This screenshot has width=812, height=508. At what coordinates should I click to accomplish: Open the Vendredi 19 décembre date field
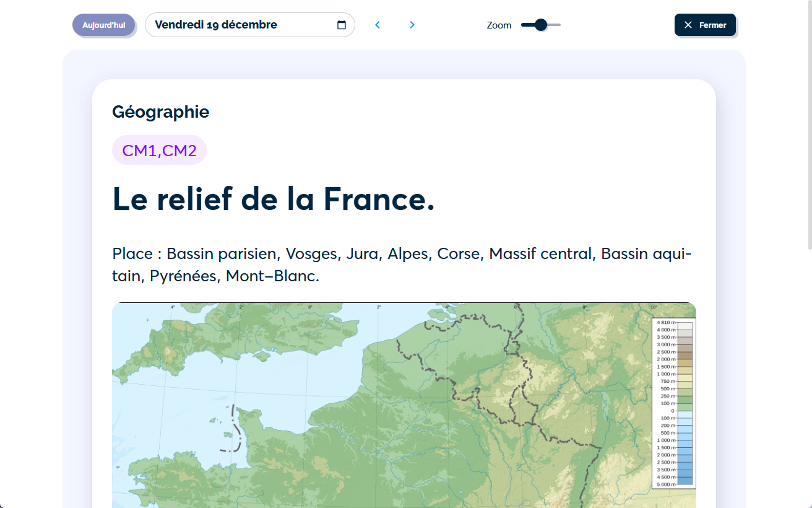pos(250,25)
